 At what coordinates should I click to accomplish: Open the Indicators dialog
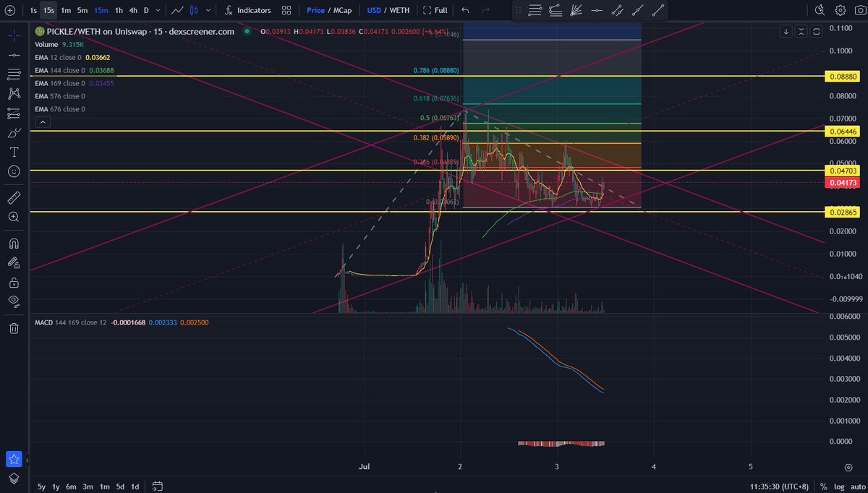247,11
